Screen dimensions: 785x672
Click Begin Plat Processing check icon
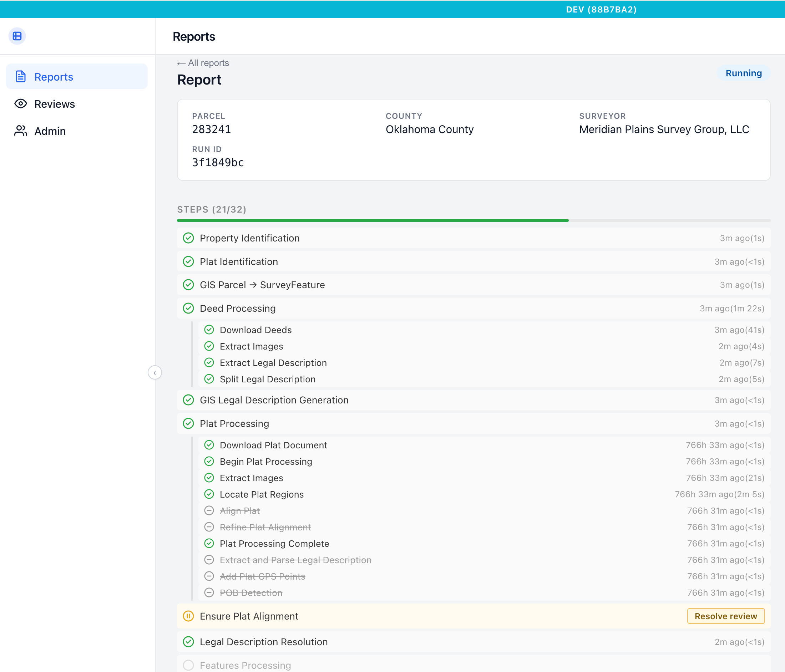[x=209, y=462]
